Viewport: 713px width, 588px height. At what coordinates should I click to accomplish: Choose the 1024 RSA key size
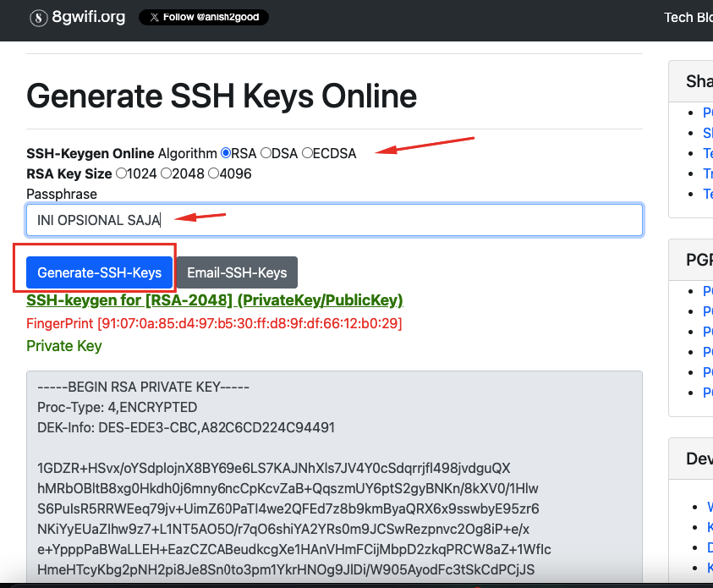121,173
